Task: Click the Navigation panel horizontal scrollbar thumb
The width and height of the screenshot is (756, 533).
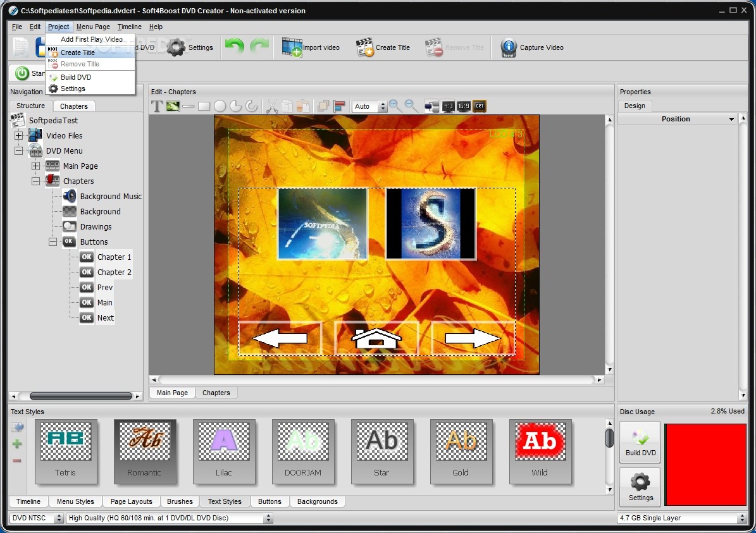Action: (80, 396)
